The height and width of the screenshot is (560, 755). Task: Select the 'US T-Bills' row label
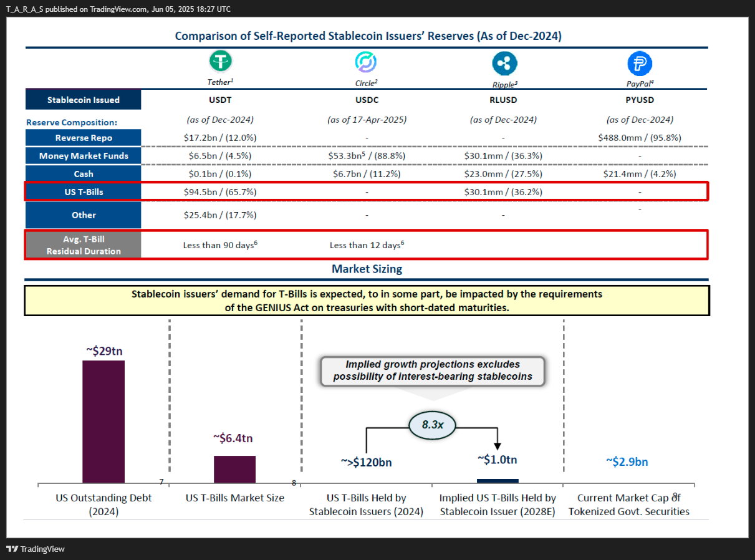point(84,192)
